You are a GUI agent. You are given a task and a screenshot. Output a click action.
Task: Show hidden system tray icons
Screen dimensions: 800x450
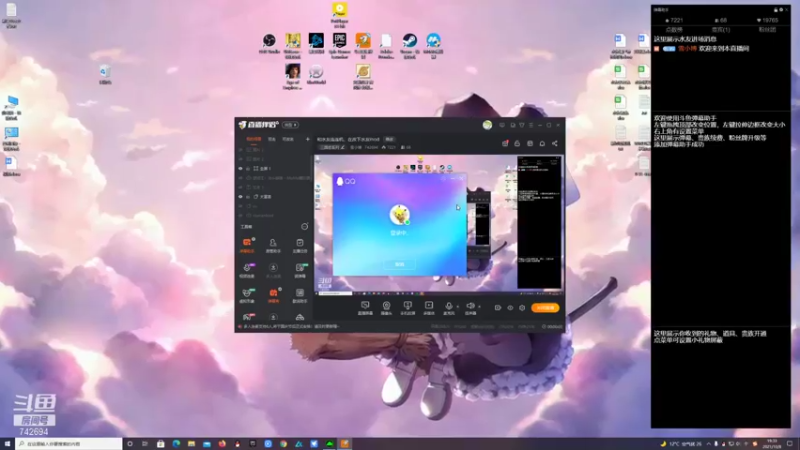tap(708, 444)
